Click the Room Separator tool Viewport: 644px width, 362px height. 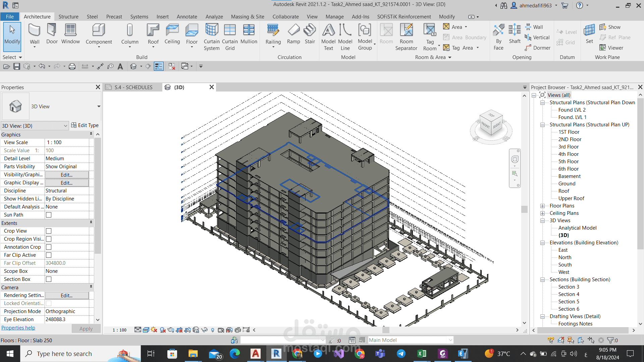[406, 36]
